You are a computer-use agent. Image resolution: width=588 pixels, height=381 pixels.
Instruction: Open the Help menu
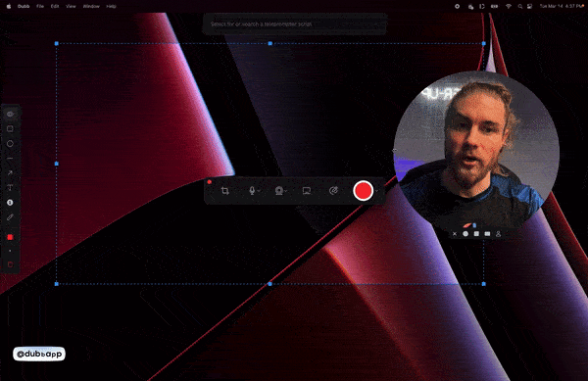(x=111, y=6)
